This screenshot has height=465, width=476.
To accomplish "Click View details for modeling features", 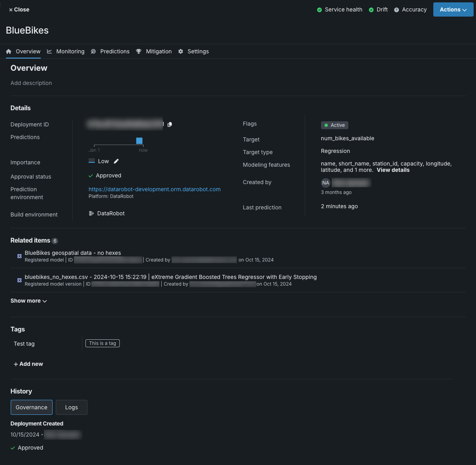I will click(x=393, y=170).
